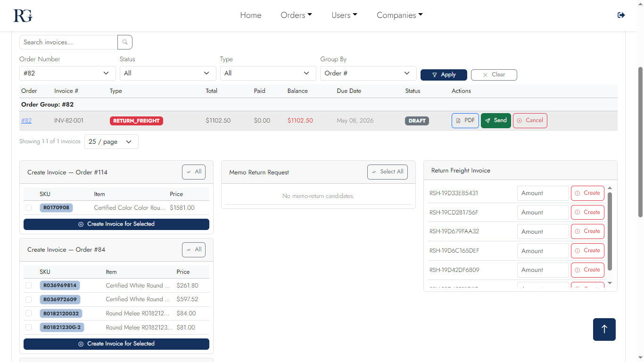The height and width of the screenshot is (362, 644).
Task: Open the 25 per page dropdown
Action: (111, 141)
